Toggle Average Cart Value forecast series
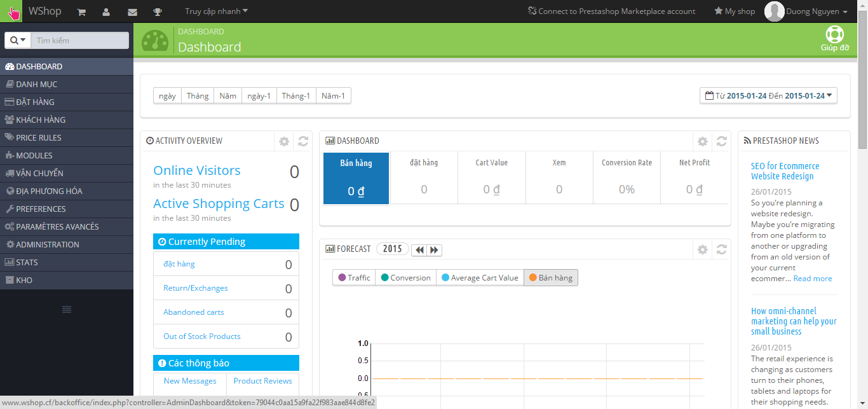The height and width of the screenshot is (409, 868). pyautogui.click(x=480, y=278)
